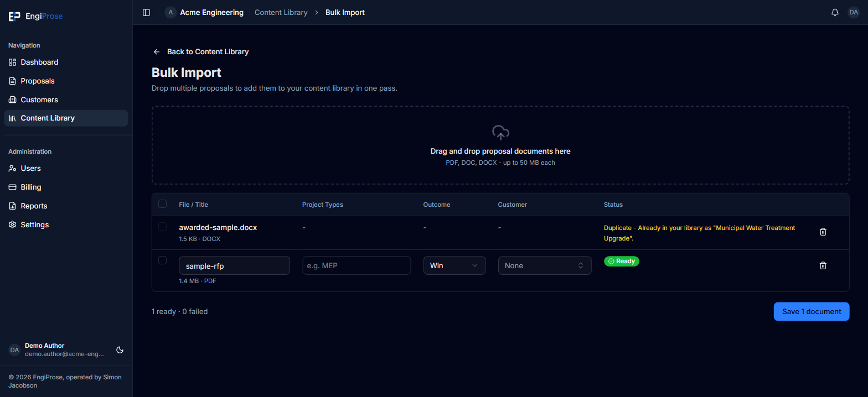Select the sample-rfp row checkbox
The width and height of the screenshot is (868, 397).
click(162, 260)
